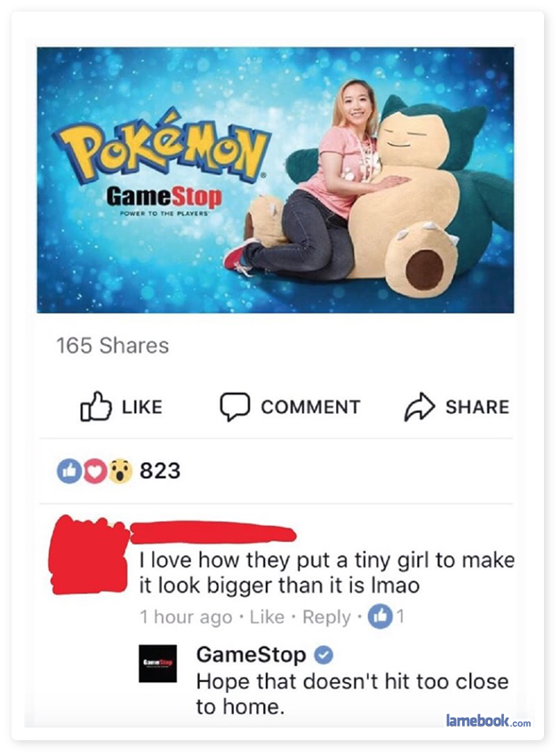Screen dimensions: 560x756
Task: Click the redacted commenter profile picture
Action: (89, 555)
